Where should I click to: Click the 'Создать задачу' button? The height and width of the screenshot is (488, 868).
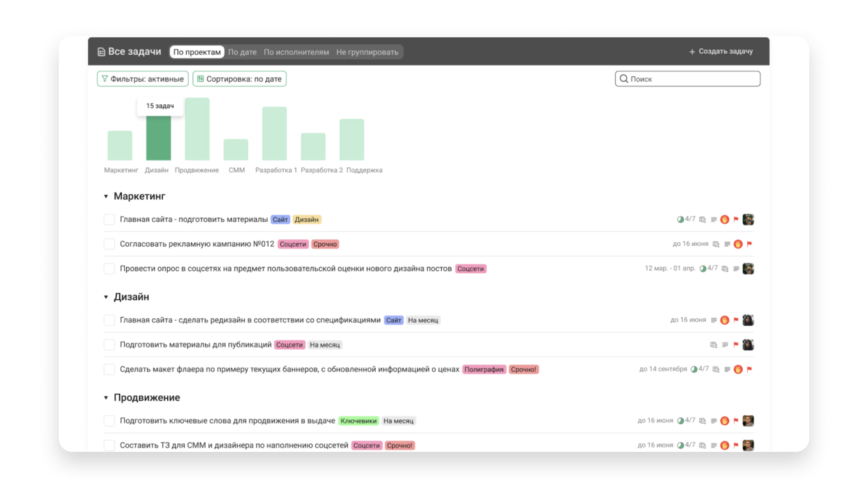click(x=721, y=52)
